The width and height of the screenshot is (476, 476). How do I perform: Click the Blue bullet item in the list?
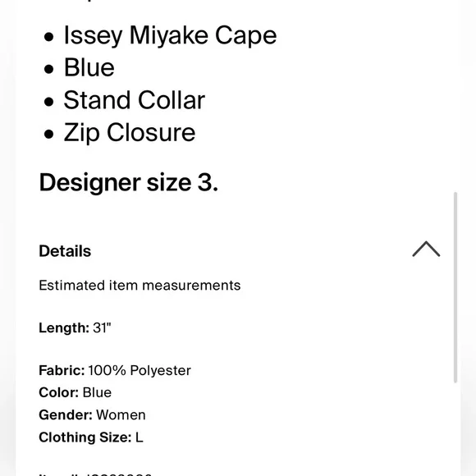pos(89,67)
